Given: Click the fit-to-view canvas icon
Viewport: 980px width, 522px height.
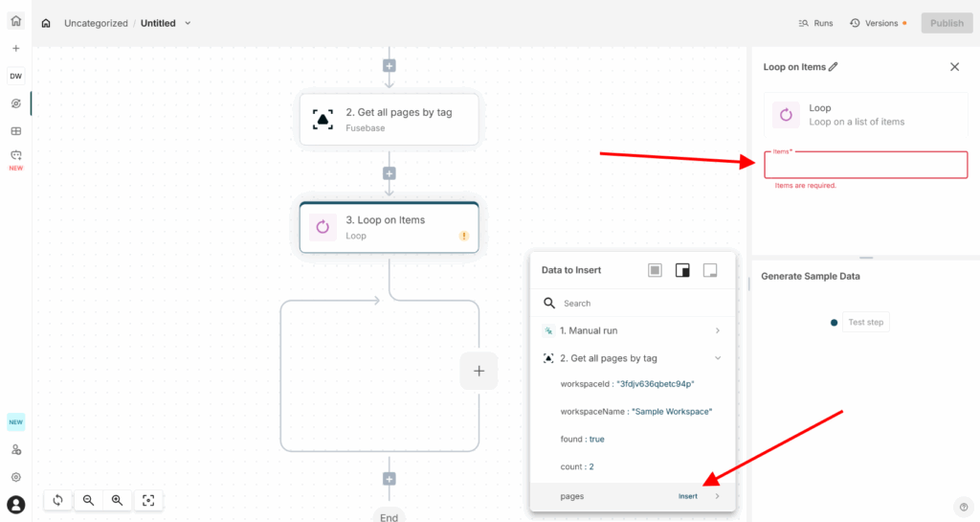Looking at the screenshot, I should pos(148,500).
